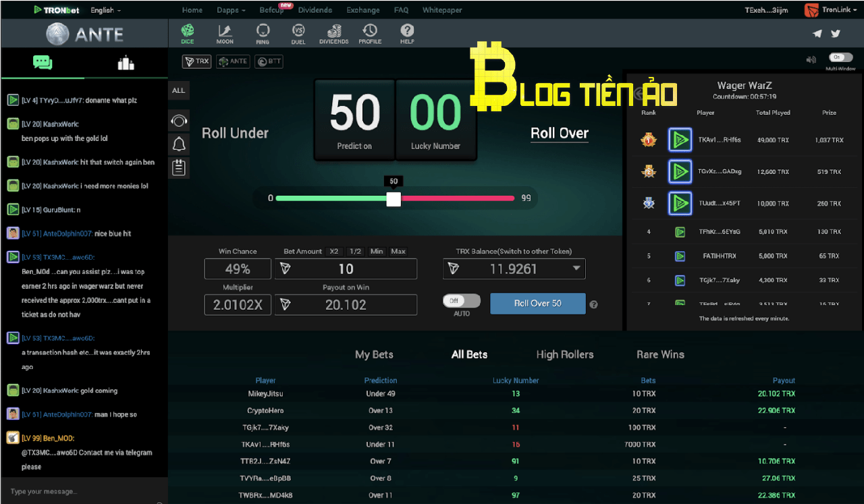Switch to the All Bets tab

click(469, 354)
